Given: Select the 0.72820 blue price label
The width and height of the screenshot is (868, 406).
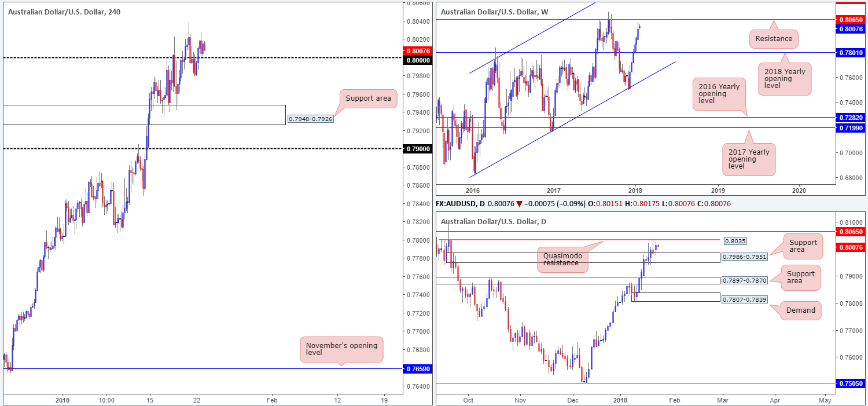Looking at the screenshot, I should (x=851, y=118).
